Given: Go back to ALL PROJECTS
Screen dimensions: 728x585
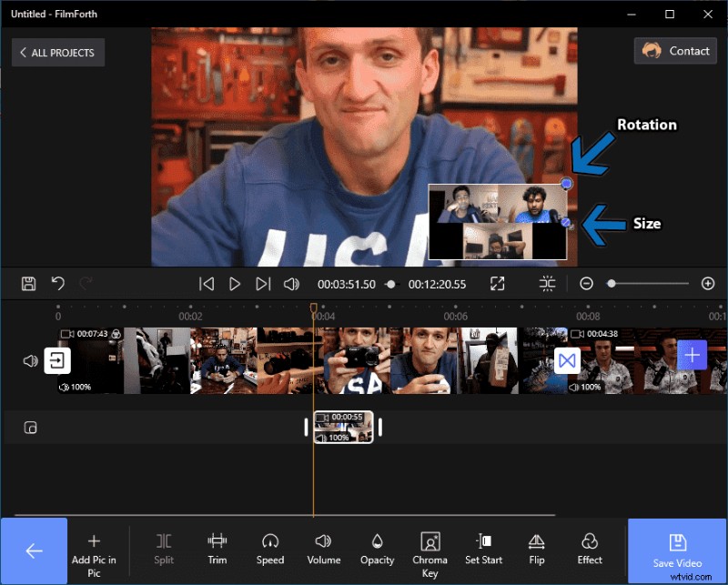Looking at the screenshot, I should [x=57, y=52].
